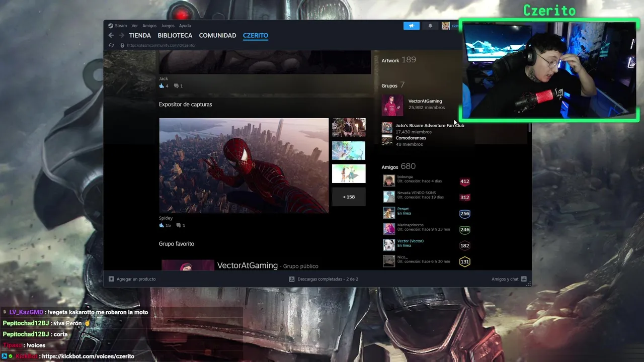
Task: Click bobunga's friend avatar
Action: pyautogui.click(x=389, y=181)
